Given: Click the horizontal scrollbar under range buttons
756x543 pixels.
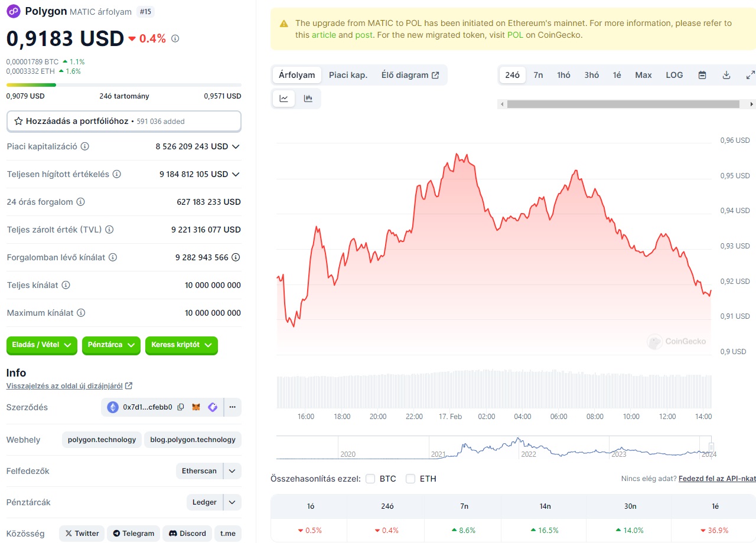Looking at the screenshot, I should point(623,104).
